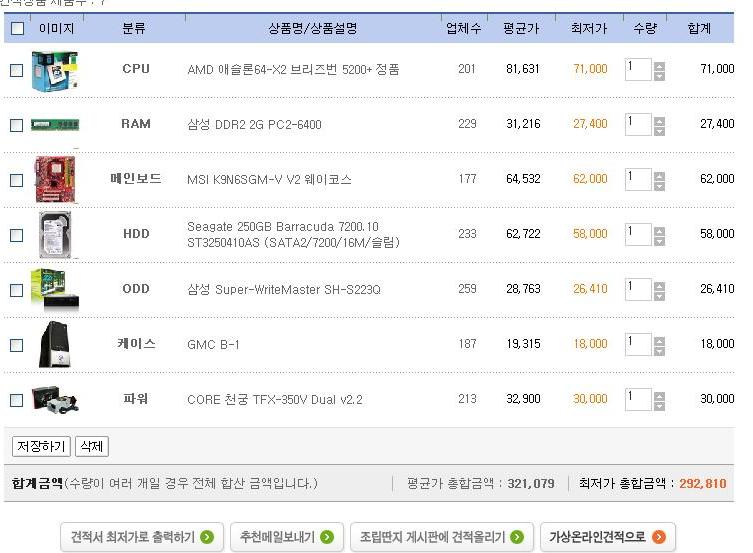The height and width of the screenshot is (553, 753).
Task: Select the 메인보드 row checkbox
Action: pyautogui.click(x=16, y=180)
